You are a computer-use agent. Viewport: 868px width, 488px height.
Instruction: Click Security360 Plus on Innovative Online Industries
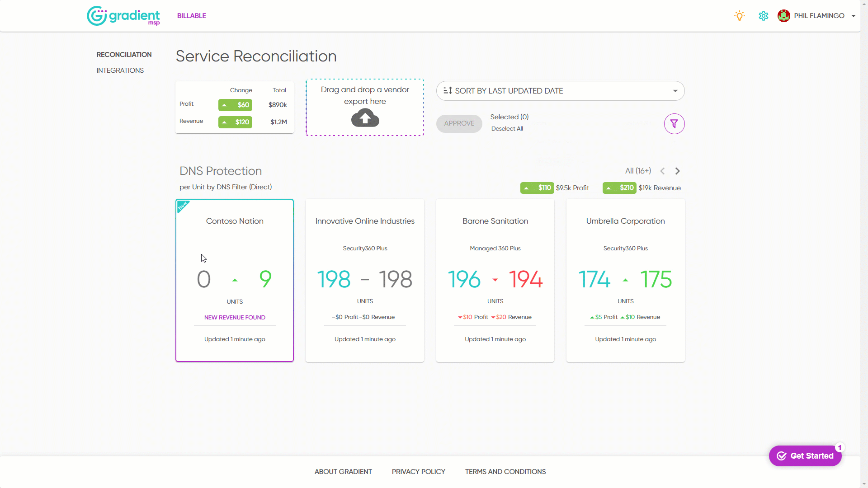[365, 249]
